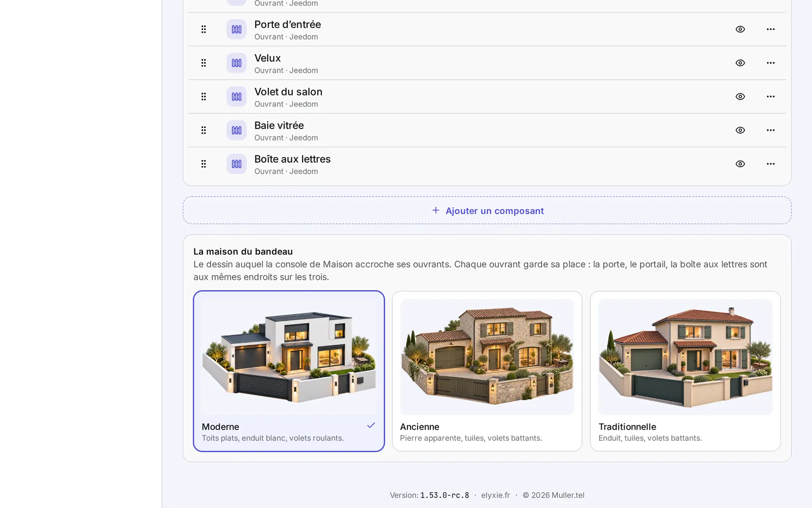Select the Ancienne house style card
Image resolution: width=812 pixels, height=508 pixels.
click(x=487, y=371)
